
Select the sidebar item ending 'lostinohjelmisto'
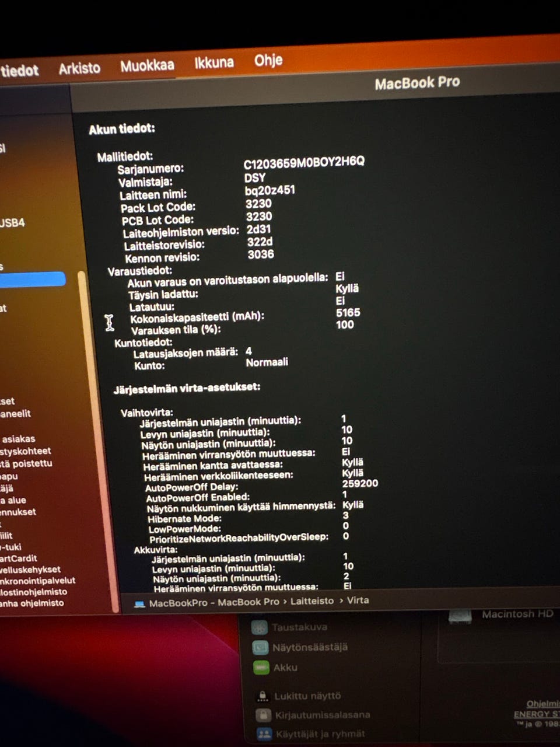click(x=34, y=591)
